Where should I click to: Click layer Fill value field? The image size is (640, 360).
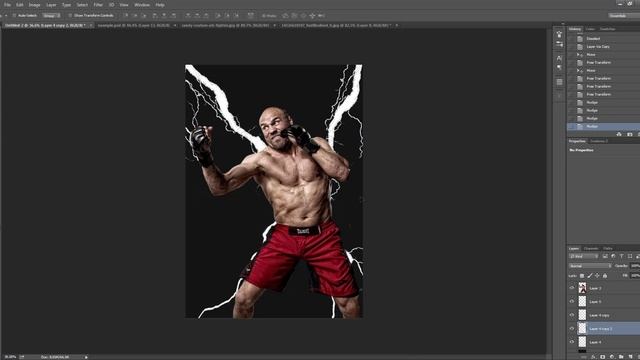pos(635,276)
